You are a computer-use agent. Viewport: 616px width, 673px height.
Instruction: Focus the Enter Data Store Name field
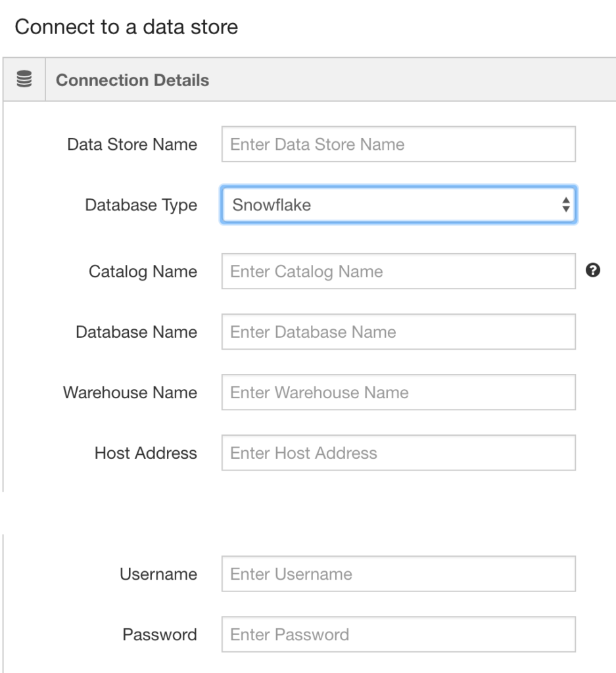(399, 144)
